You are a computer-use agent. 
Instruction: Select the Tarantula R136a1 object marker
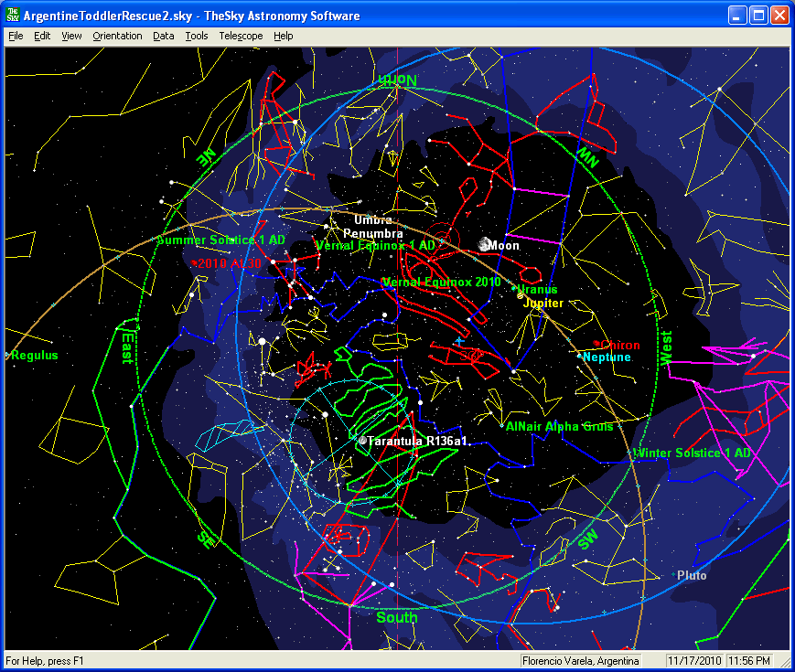point(362,441)
